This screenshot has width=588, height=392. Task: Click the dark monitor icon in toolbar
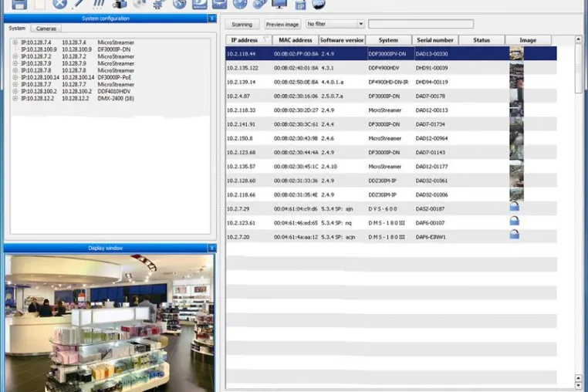pos(279,4)
